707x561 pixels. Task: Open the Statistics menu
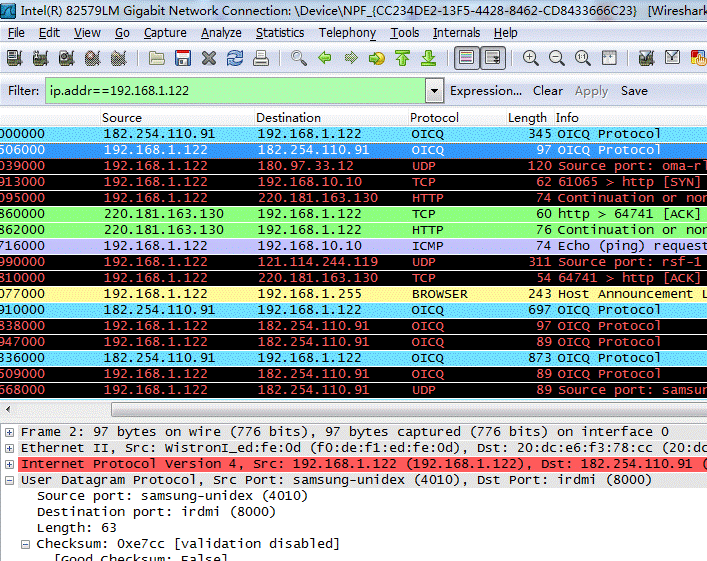tap(280, 33)
